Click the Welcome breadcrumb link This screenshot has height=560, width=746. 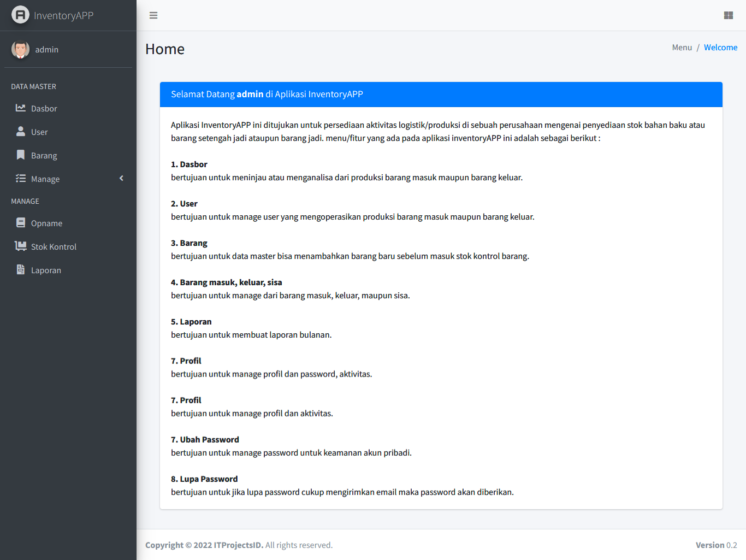720,48
